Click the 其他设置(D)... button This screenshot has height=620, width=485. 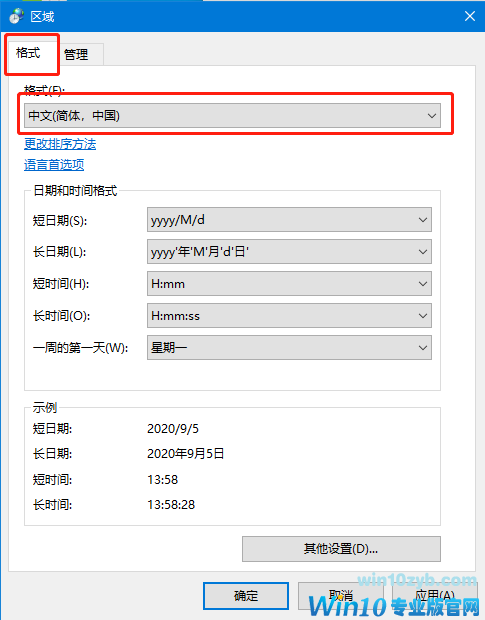341,549
